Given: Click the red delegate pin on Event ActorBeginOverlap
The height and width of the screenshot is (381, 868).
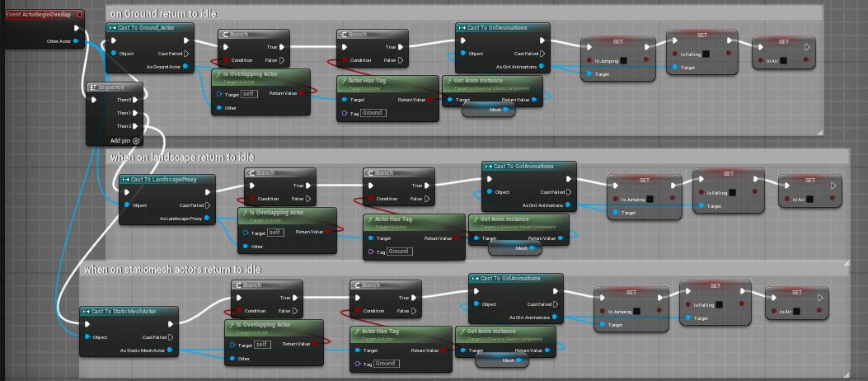Looking at the screenshot, I should click(79, 15).
